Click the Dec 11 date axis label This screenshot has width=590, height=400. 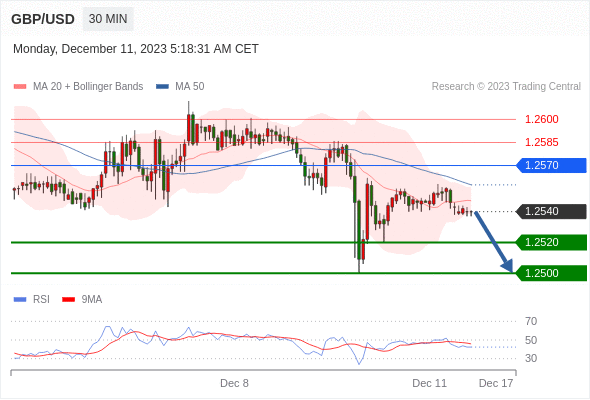point(429,383)
